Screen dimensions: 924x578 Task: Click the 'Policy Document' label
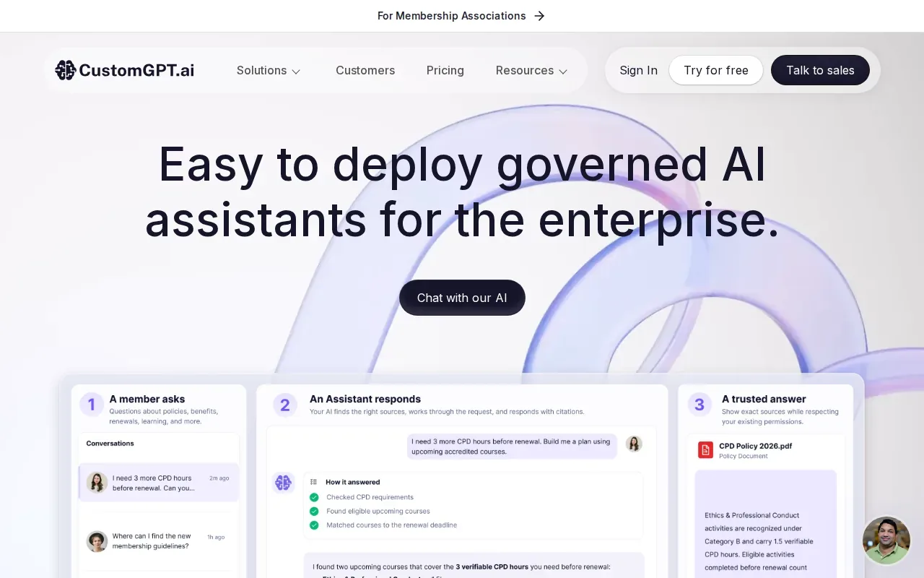[x=744, y=457]
